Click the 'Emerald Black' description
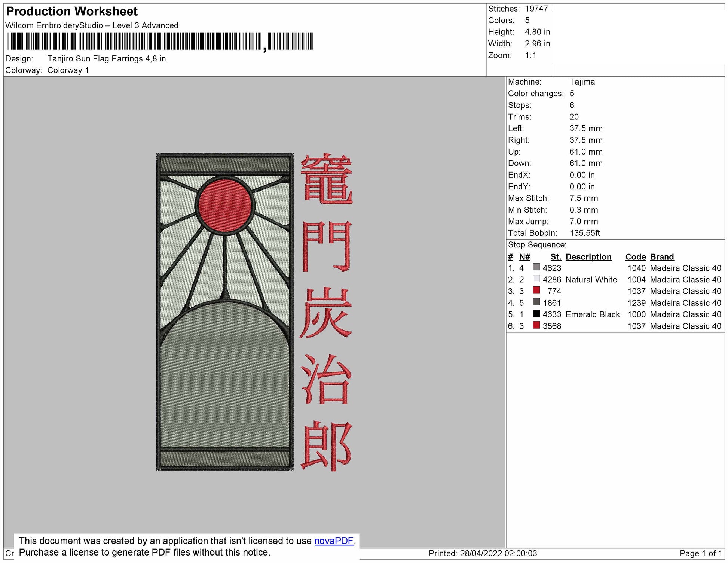This screenshot has width=728, height=563. pos(593,314)
